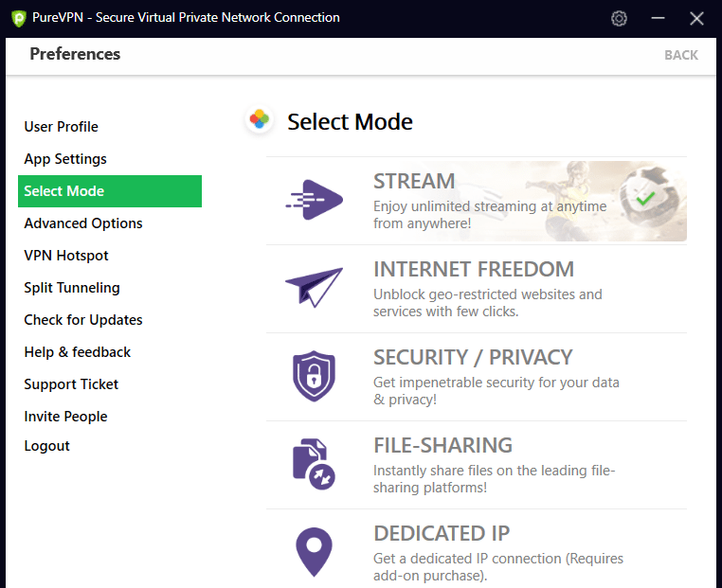Click the Internet Freedom paper plane icon

(314, 287)
